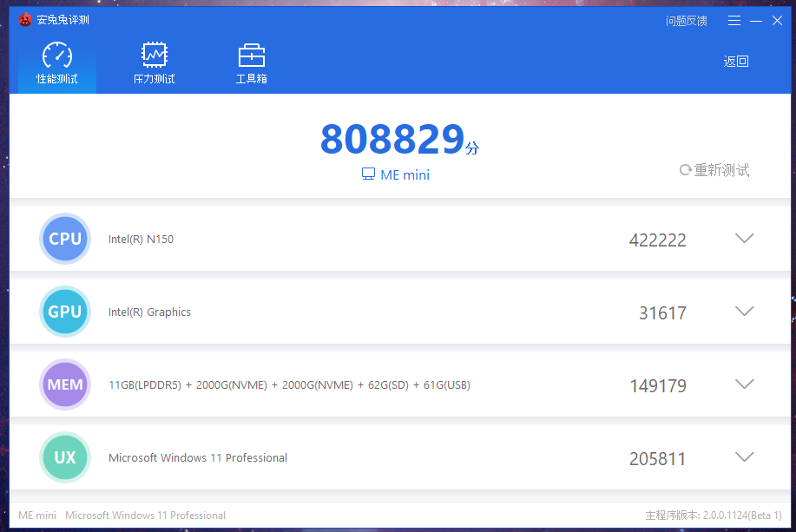
Task: Click the monitor icon beside ME mini
Action: (x=368, y=174)
